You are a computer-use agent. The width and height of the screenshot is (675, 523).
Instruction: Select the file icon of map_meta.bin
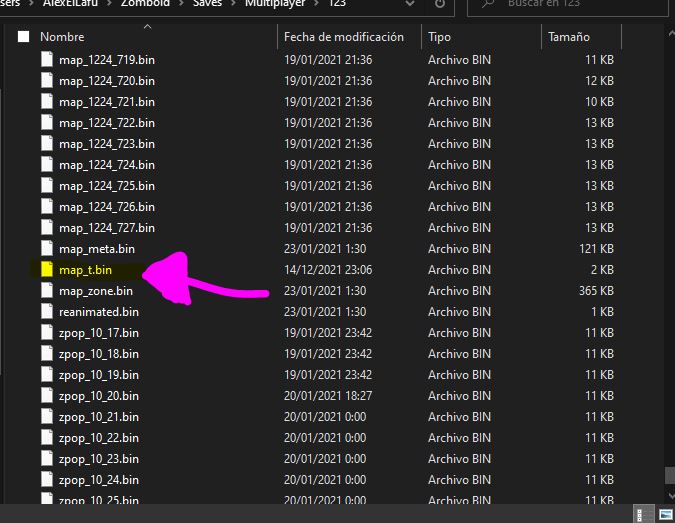(47, 248)
